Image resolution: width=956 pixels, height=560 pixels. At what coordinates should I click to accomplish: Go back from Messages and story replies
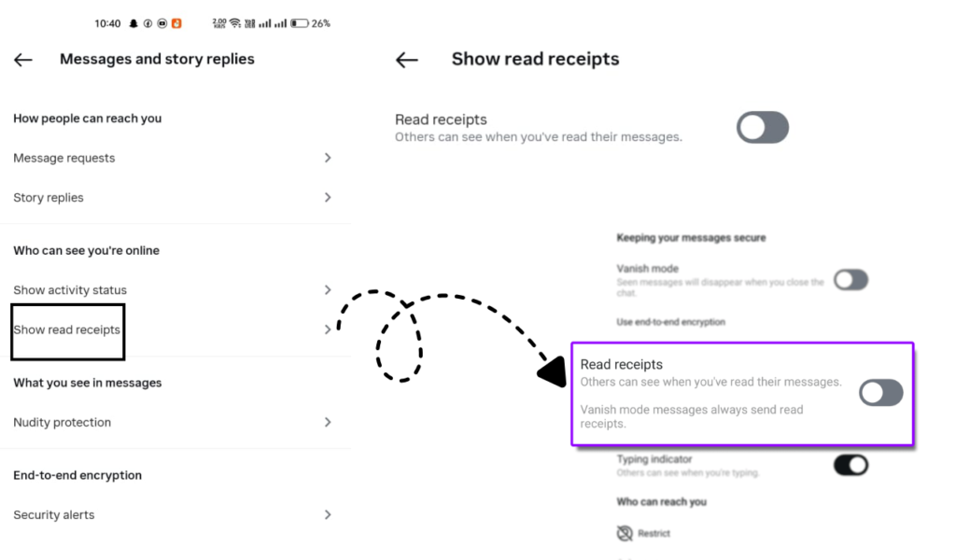(x=23, y=60)
